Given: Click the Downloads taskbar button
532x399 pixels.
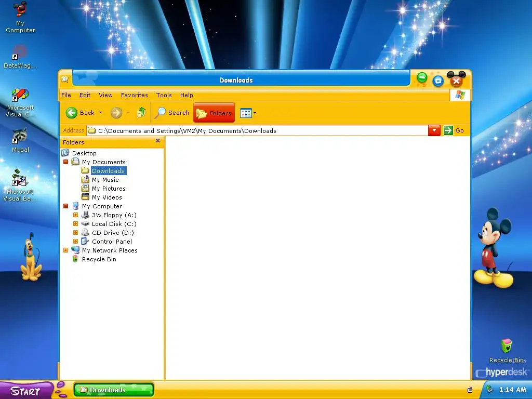Looking at the screenshot, I should pyautogui.click(x=114, y=390).
